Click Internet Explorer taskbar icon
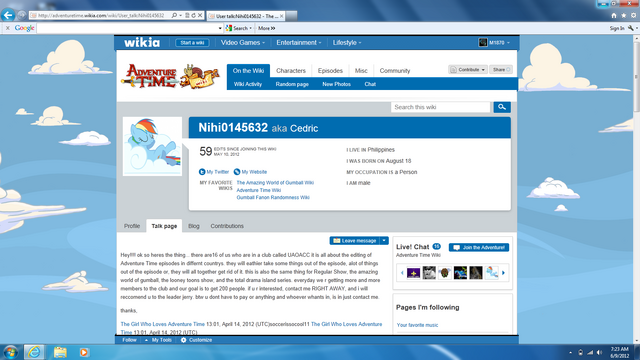 (34, 352)
